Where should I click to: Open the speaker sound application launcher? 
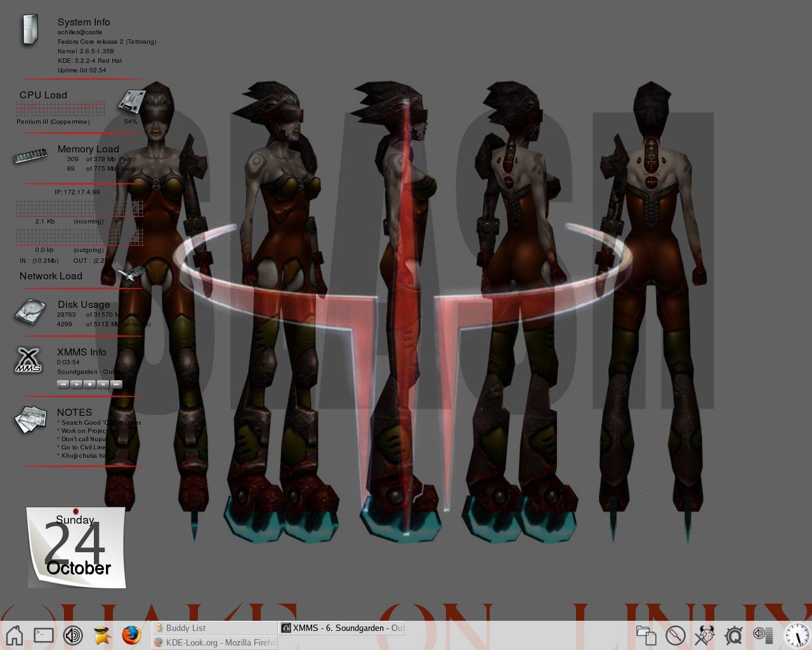click(x=73, y=635)
